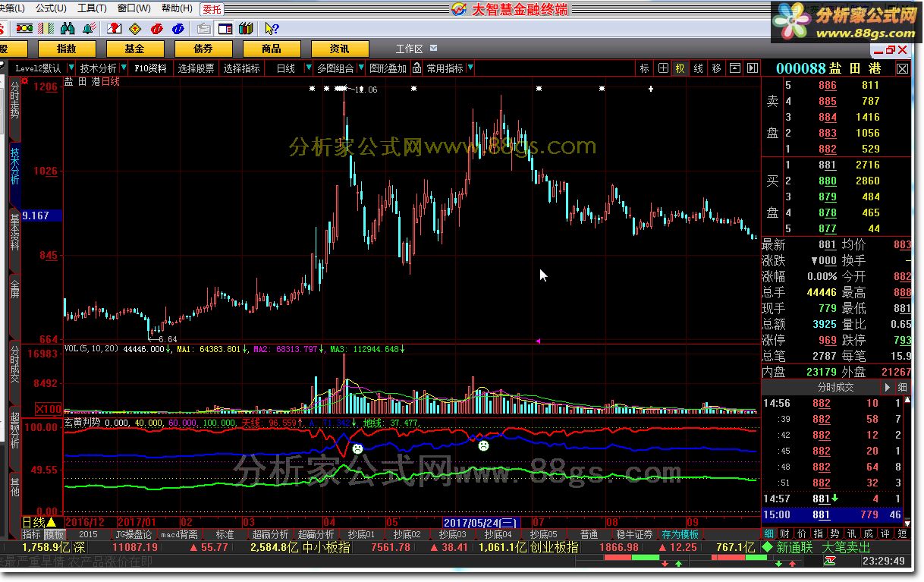Click the red gear icon at chart corner
This screenshot has width=924, height=582.
click(x=25, y=80)
